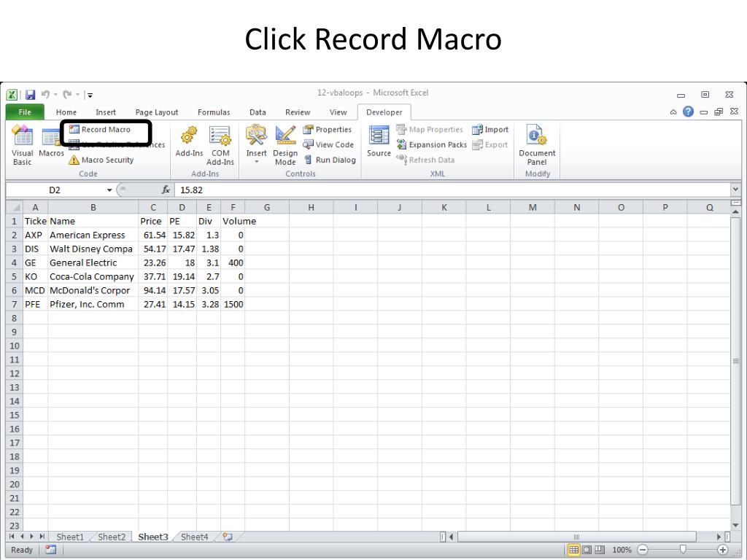
Task: Click the 100% zoom level
Action: click(622, 550)
